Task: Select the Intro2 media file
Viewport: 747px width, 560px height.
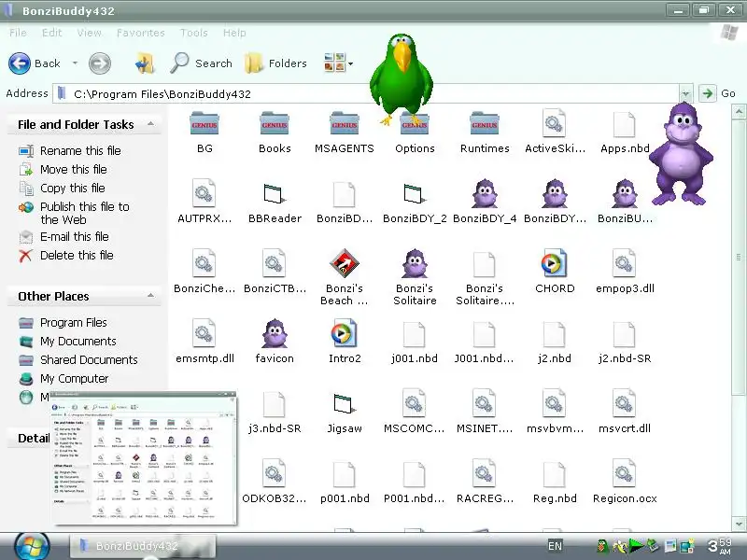Action: click(x=344, y=333)
